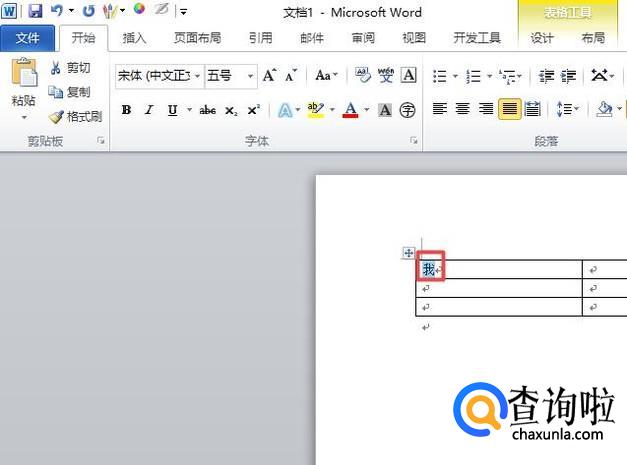Screen dimensions: 627x465
Task: Toggle Bold formatting
Action: point(126,110)
